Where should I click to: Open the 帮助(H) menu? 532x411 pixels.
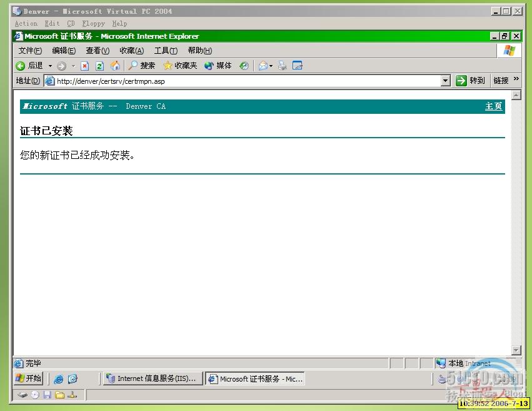[200, 51]
